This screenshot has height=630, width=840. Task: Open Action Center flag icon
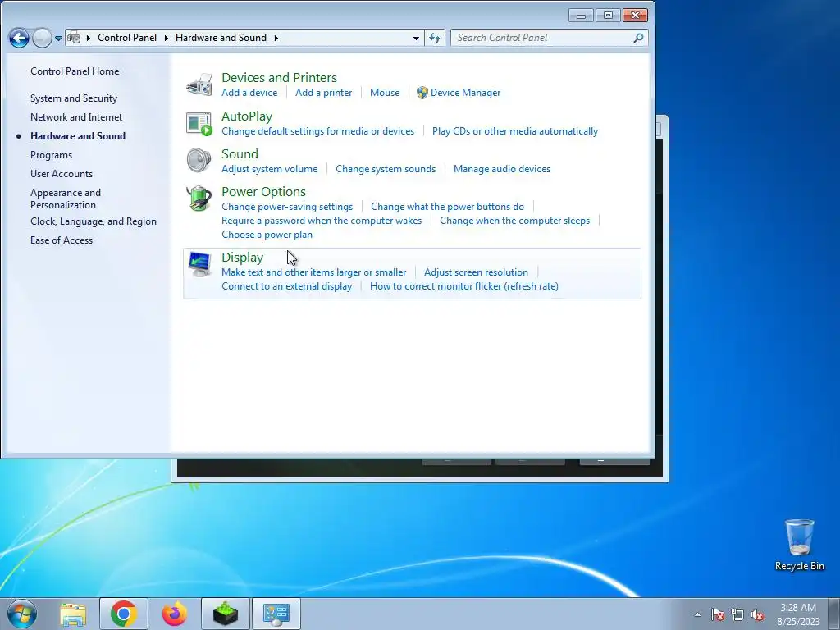coord(718,614)
